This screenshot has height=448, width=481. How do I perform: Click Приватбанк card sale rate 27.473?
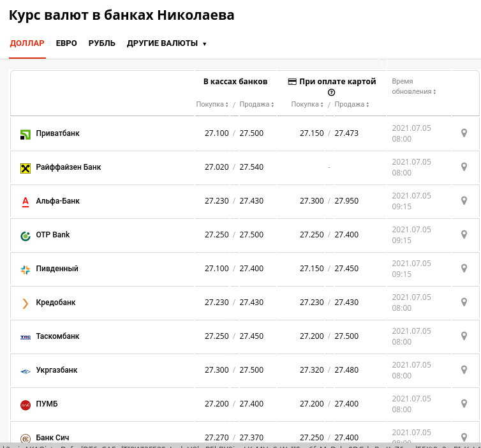tap(346, 133)
